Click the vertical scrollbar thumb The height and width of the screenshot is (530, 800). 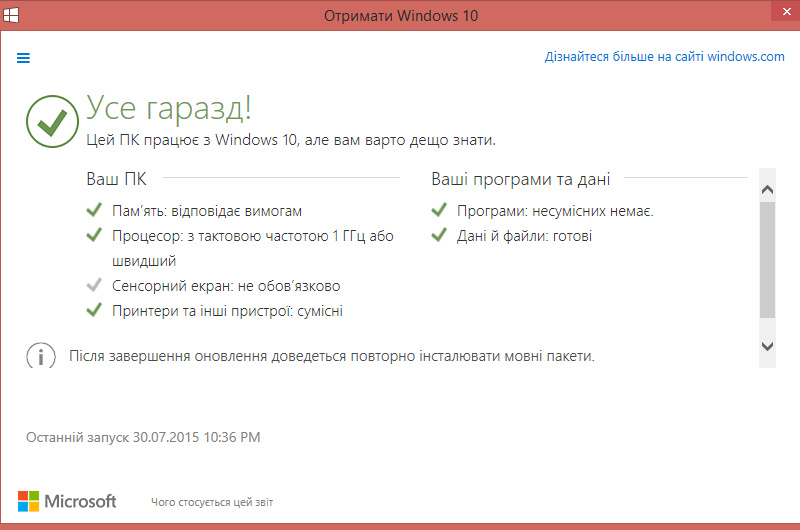(x=767, y=260)
